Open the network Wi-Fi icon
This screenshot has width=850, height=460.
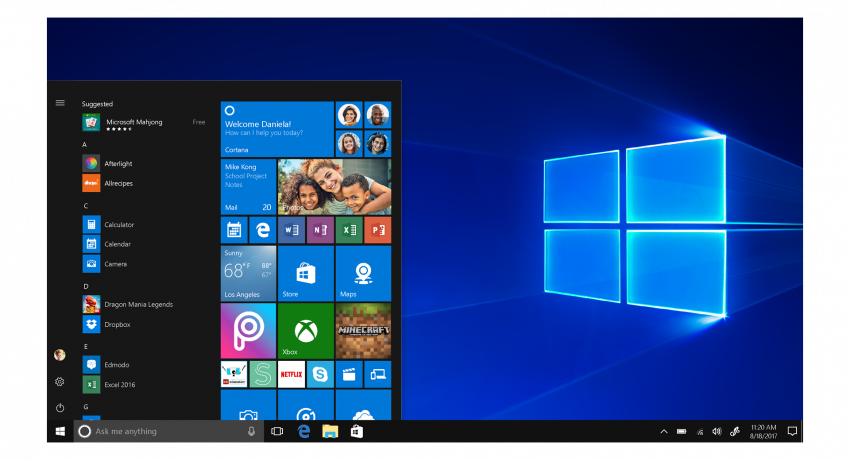[700, 432]
